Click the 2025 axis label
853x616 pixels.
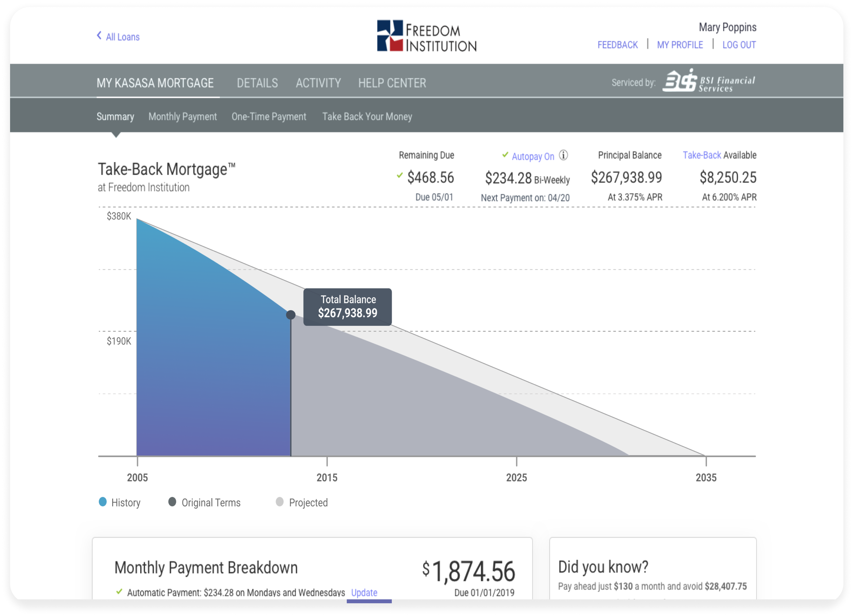click(x=516, y=478)
